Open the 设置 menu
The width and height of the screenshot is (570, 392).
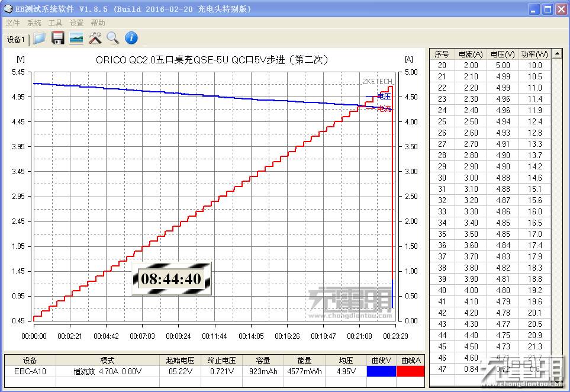pos(77,23)
